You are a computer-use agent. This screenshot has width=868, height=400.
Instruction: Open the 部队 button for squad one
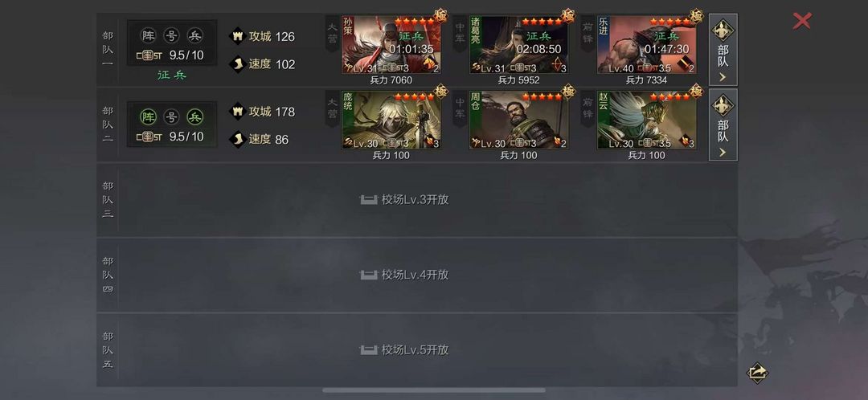coord(723,50)
